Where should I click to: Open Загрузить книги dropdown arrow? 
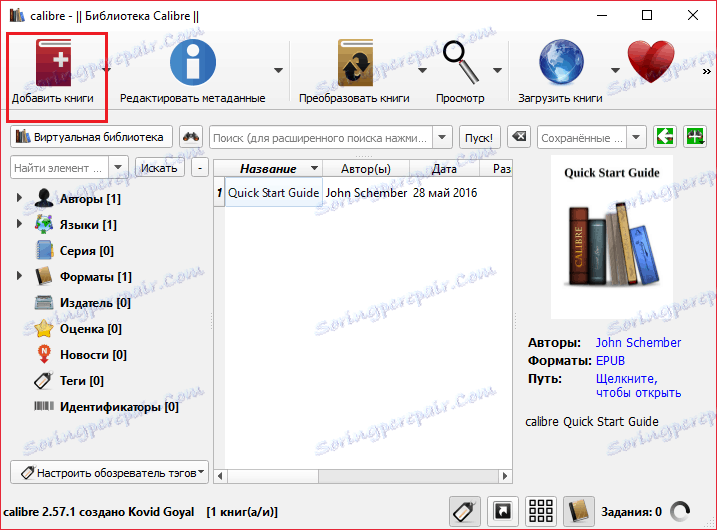pyautogui.click(x=615, y=70)
